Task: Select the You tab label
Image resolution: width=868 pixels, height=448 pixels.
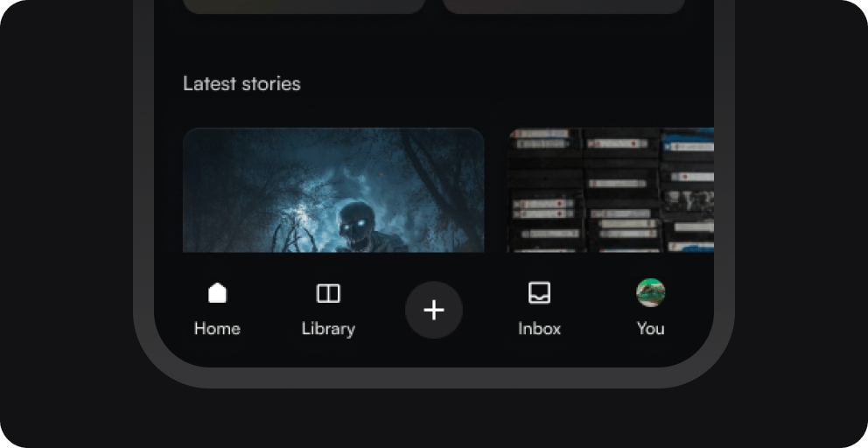Action: pos(650,328)
